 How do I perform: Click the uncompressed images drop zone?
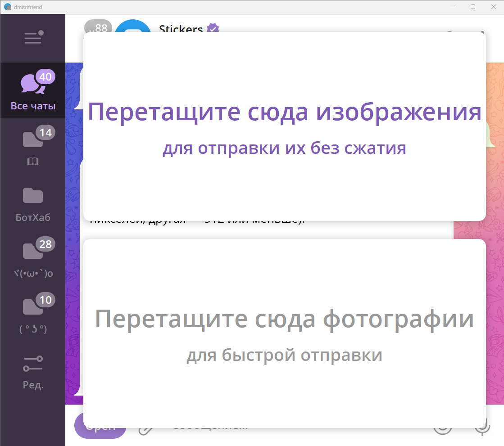click(x=284, y=126)
